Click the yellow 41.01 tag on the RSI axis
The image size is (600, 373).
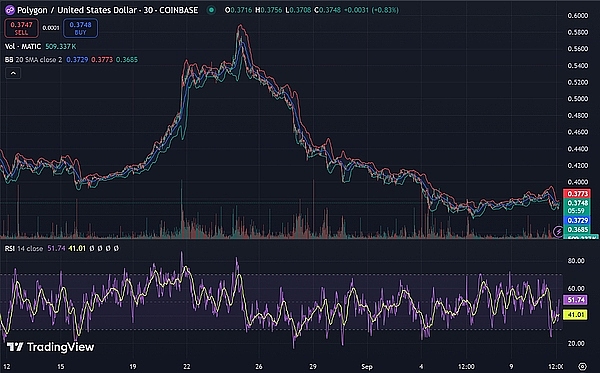coord(576,315)
